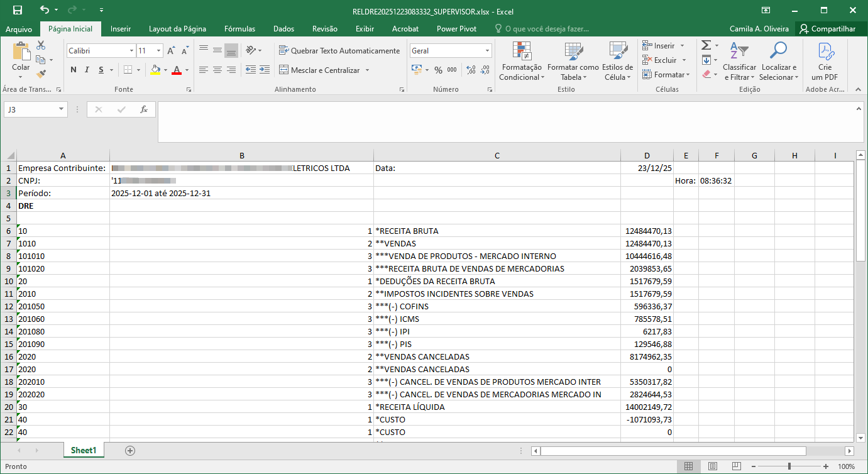Click the insert function fx icon
Screen dimensions: 868x474
(x=143, y=109)
